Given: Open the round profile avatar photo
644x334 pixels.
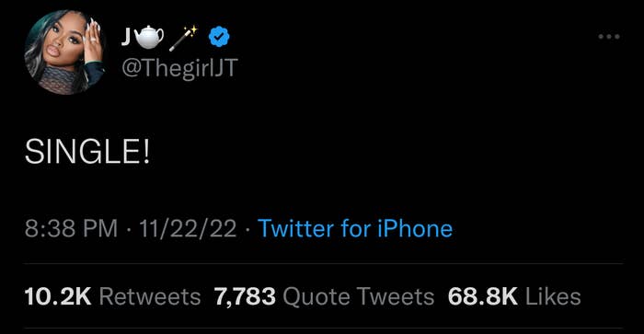Looking at the screenshot, I should point(64,52).
